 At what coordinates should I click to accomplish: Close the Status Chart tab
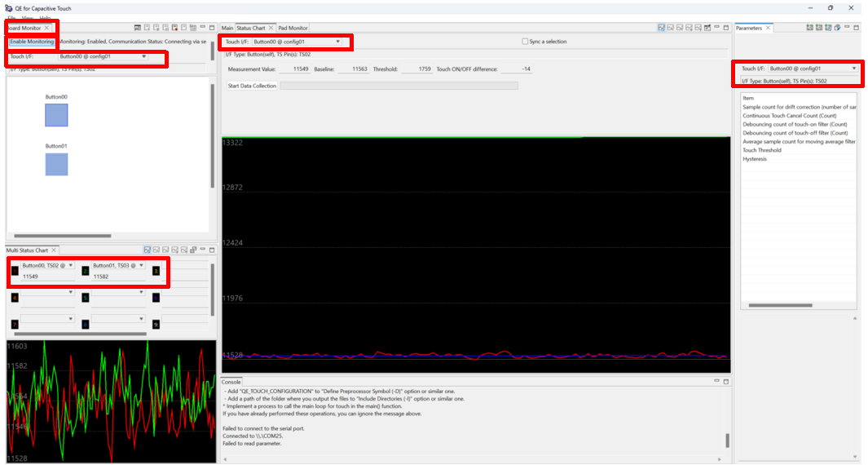pyautogui.click(x=271, y=28)
